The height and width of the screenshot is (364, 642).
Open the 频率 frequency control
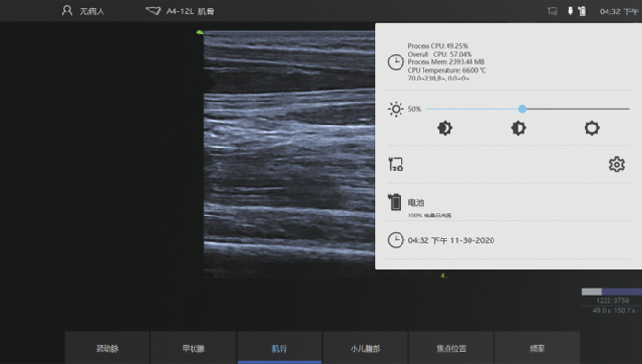tap(538, 348)
